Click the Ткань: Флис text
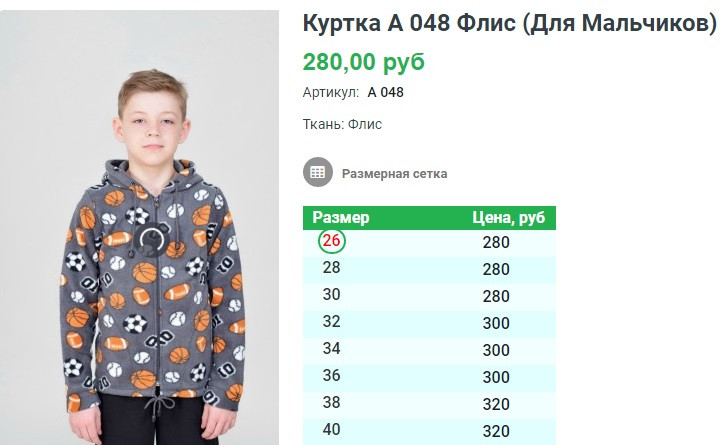This screenshot has height=445, width=727. tap(342, 124)
